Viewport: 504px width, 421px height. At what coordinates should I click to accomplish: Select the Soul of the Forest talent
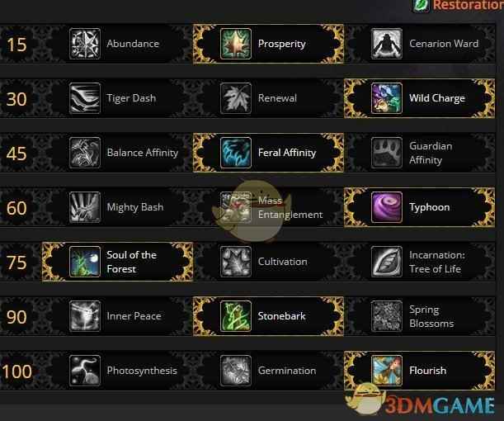118,262
